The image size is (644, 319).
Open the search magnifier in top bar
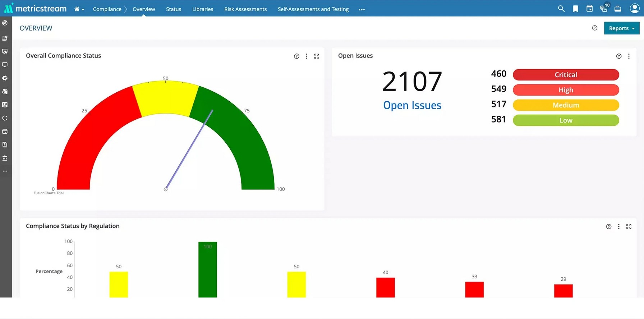(561, 9)
